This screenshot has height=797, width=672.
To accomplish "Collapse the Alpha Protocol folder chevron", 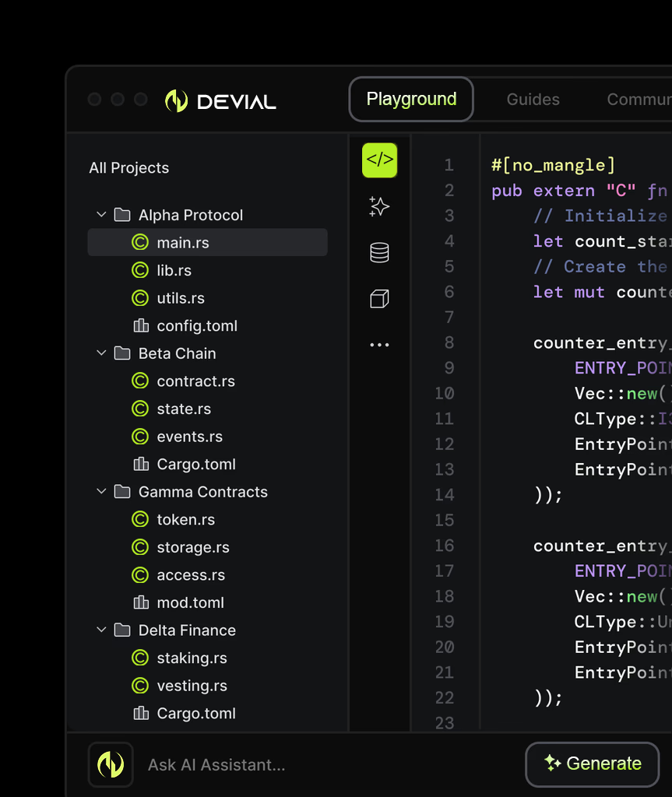I will click(x=101, y=215).
